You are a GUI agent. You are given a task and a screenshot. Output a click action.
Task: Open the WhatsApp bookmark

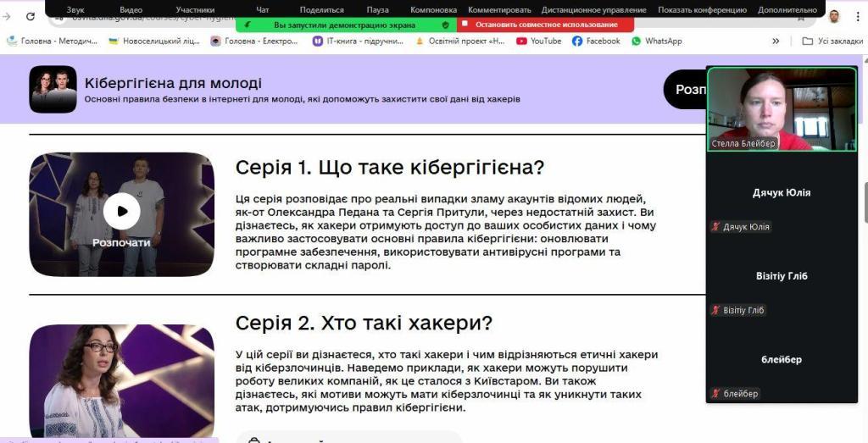(x=656, y=41)
